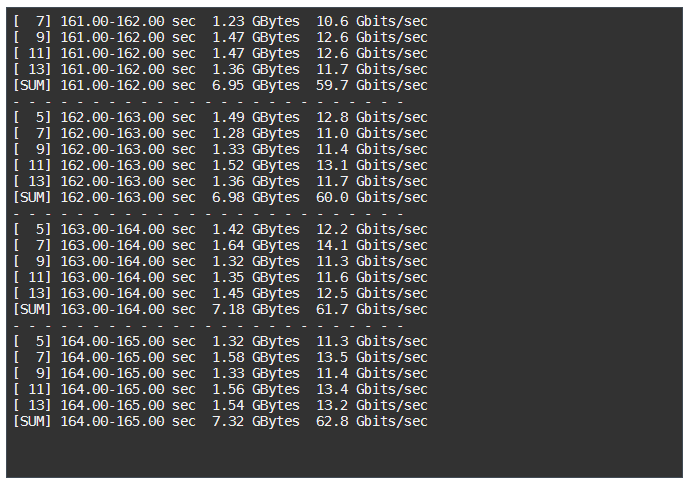
Task: Click "1.54 GBytes" for stream 13
Action: coord(256,405)
